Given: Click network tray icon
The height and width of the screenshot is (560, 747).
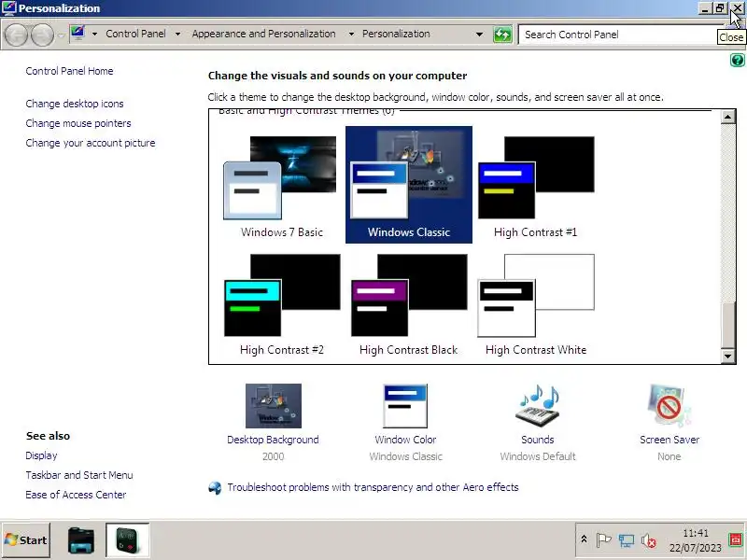Looking at the screenshot, I should click(626, 540).
